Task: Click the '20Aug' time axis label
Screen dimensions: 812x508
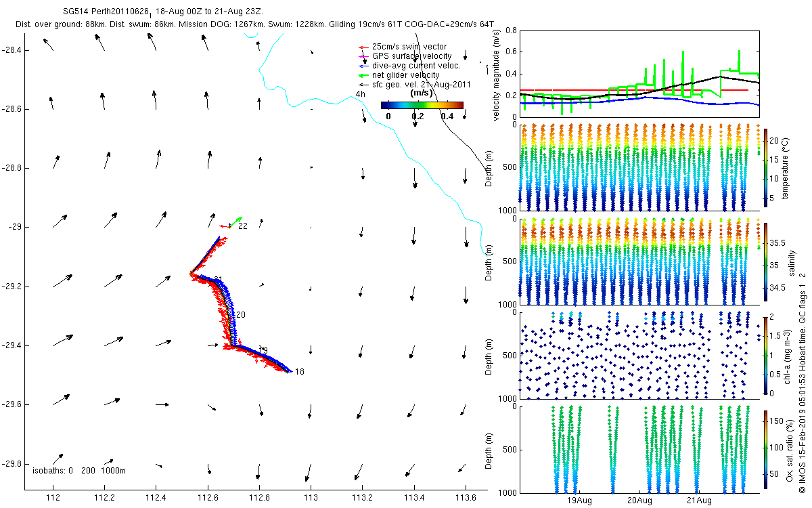Action: [639, 501]
